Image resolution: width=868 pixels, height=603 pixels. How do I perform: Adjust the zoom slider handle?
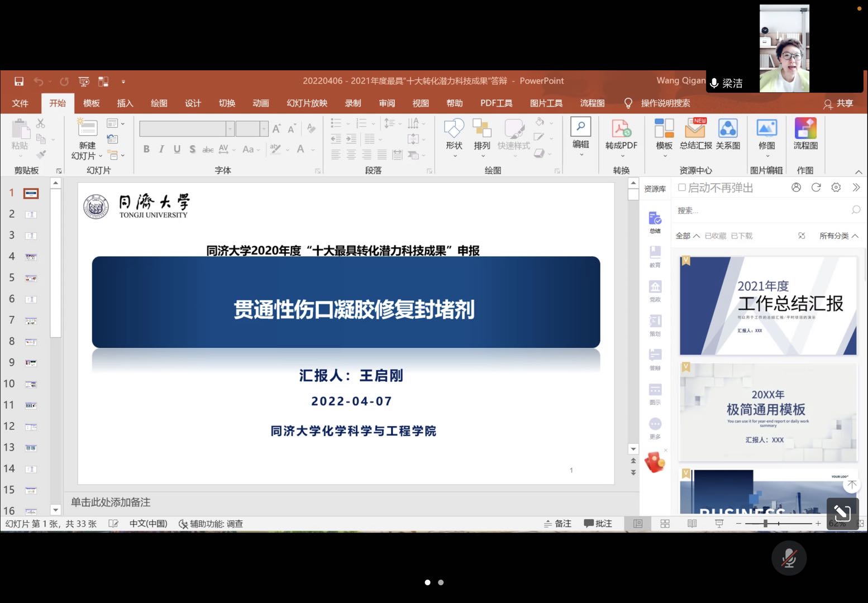765,523
